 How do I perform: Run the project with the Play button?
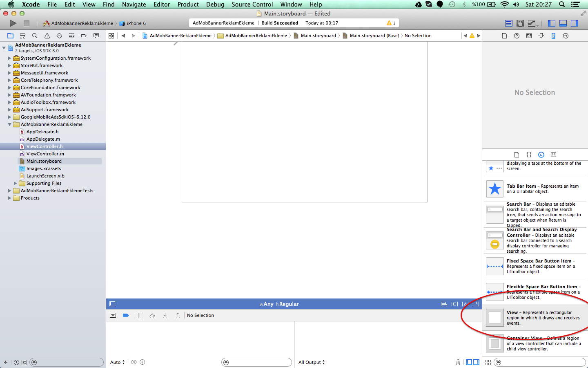[x=13, y=23]
